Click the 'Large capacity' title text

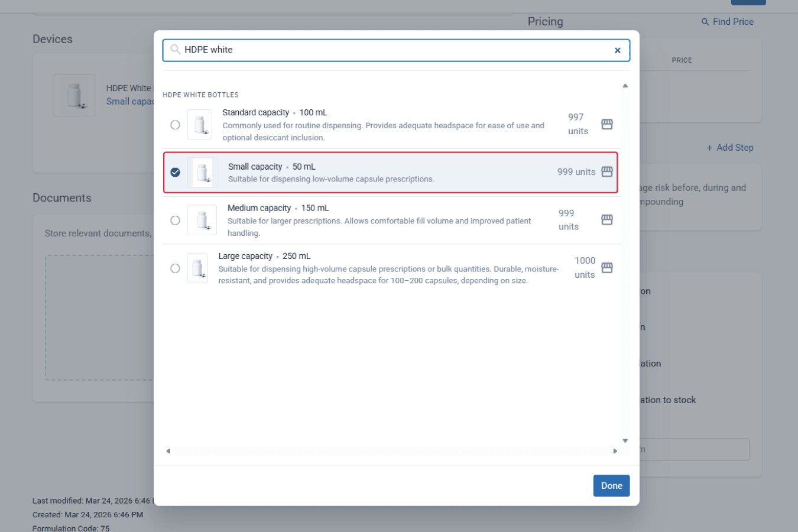tap(245, 256)
